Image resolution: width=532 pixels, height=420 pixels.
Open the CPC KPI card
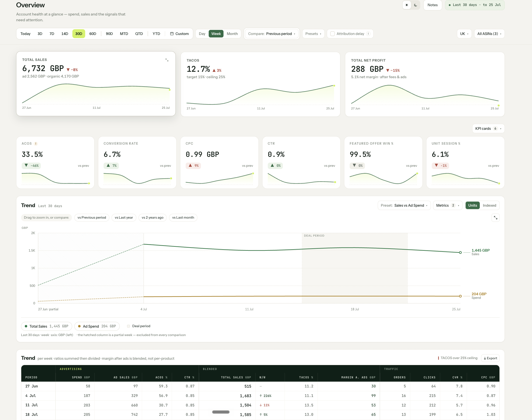tap(219, 163)
